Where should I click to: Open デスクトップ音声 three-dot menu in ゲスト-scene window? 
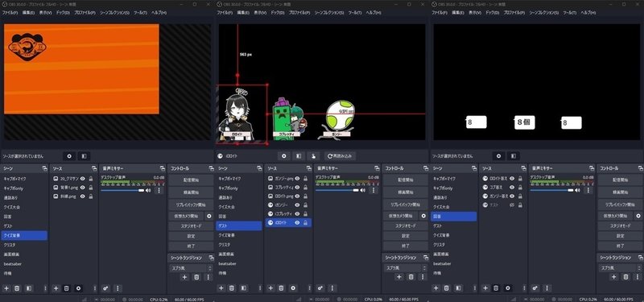pyautogui.click(x=374, y=190)
